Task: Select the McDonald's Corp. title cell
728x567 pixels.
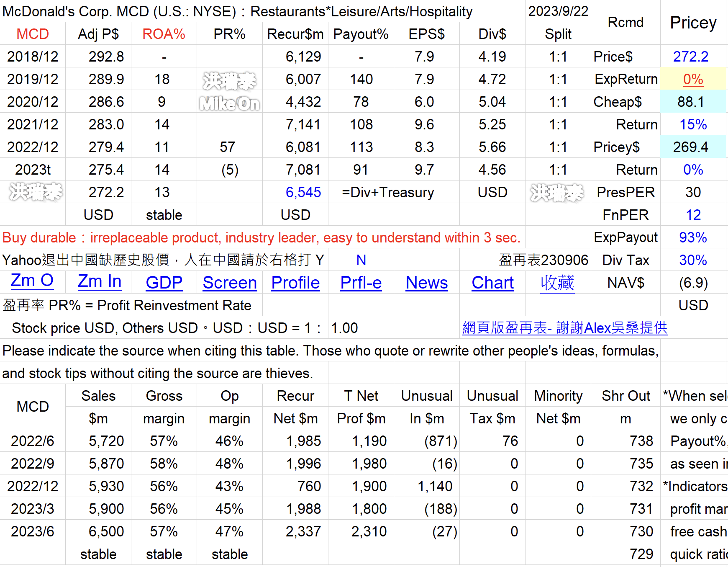Action: tap(238, 11)
